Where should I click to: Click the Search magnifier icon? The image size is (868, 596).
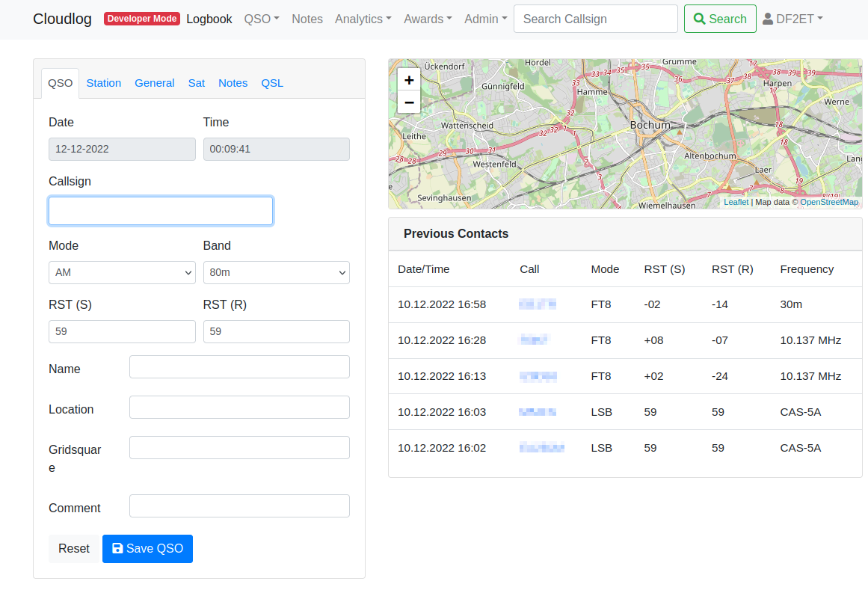698,18
